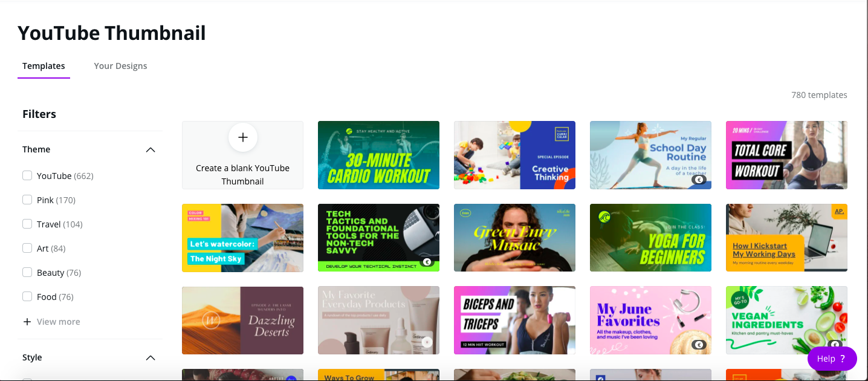
Task: Collapse the Theme filter section
Action: (x=151, y=149)
